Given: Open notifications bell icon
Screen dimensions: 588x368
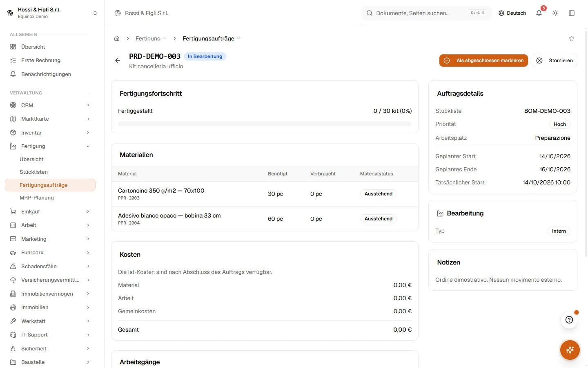Looking at the screenshot, I should [x=539, y=13].
